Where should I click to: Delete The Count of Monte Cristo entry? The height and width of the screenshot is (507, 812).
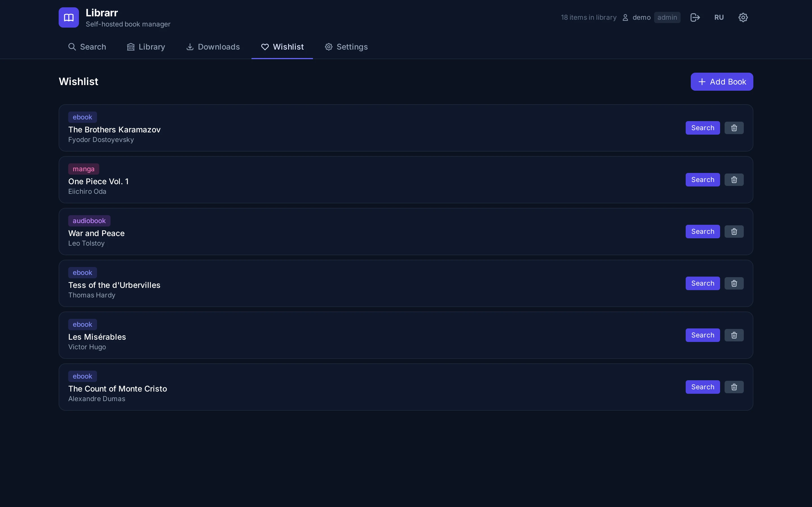coord(734,387)
